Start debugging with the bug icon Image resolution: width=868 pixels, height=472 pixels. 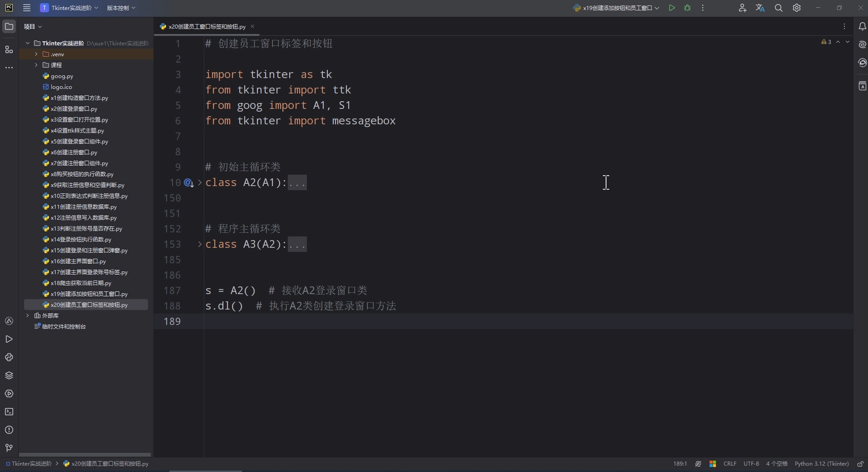pyautogui.click(x=687, y=8)
